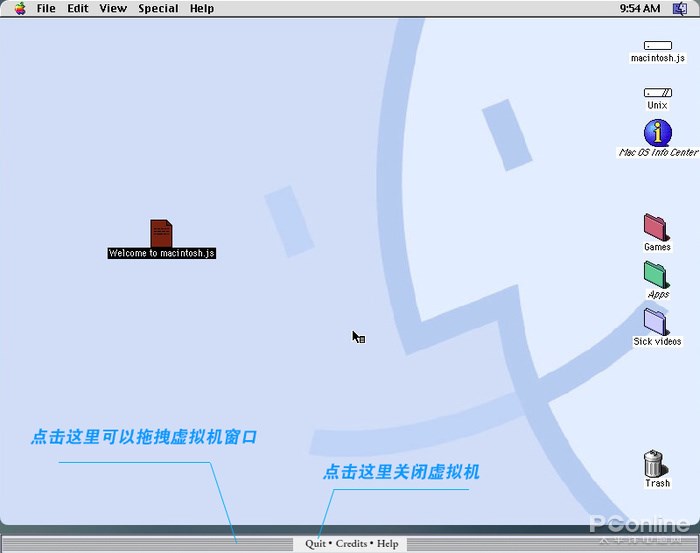Viewport: 700px width, 553px height.
Task: Open the Apple menu
Action: click(20, 8)
